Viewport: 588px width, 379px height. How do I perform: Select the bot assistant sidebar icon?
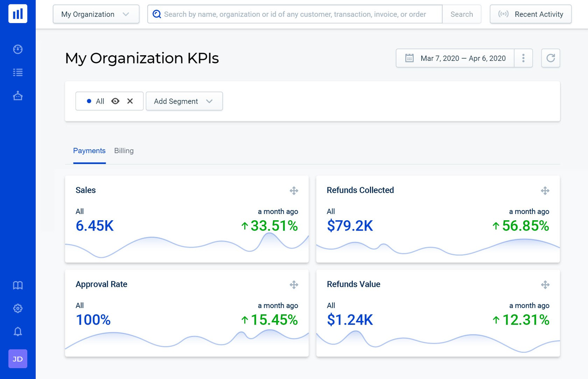(x=17, y=95)
